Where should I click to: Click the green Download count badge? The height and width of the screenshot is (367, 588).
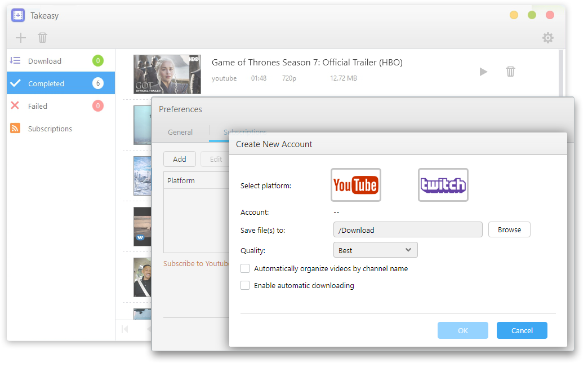click(x=98, y=61)
